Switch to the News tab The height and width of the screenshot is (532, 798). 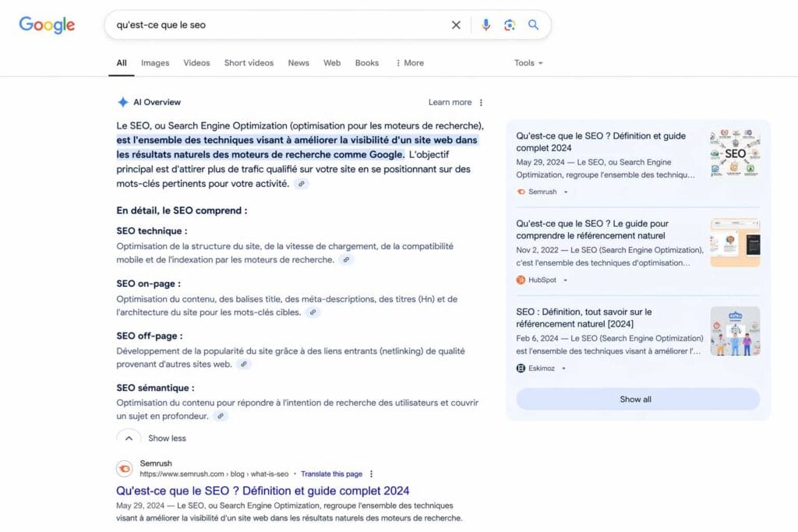pos(298,63)
